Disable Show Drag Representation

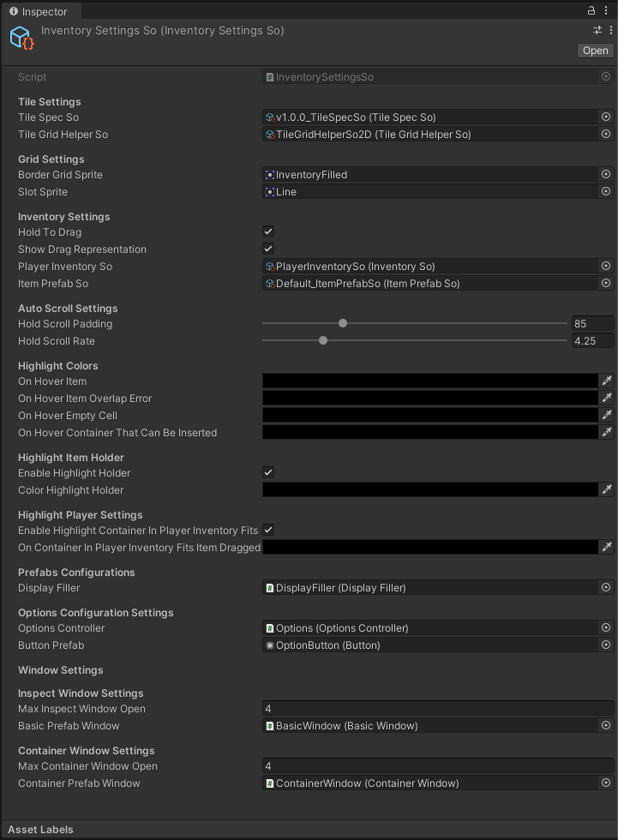pos(267,249)
